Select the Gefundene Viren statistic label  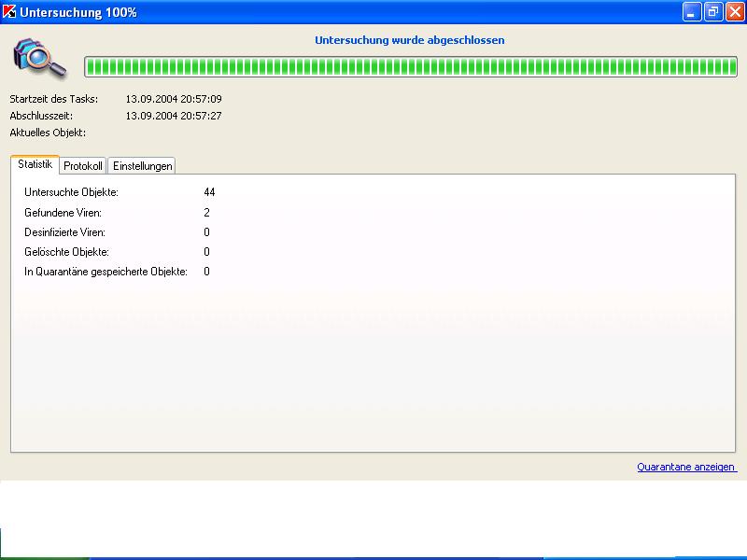click(x=63, y=213)
